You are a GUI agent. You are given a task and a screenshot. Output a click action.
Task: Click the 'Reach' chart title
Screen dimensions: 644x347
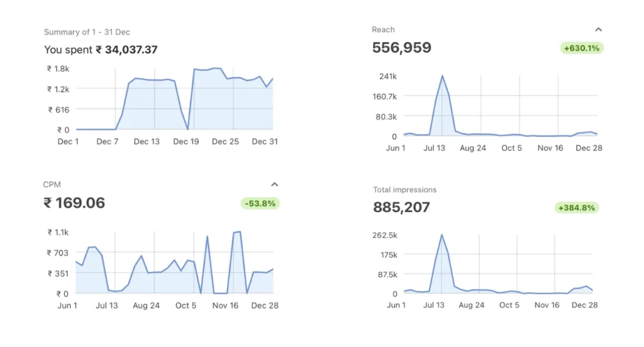click(x=383, y=30)
